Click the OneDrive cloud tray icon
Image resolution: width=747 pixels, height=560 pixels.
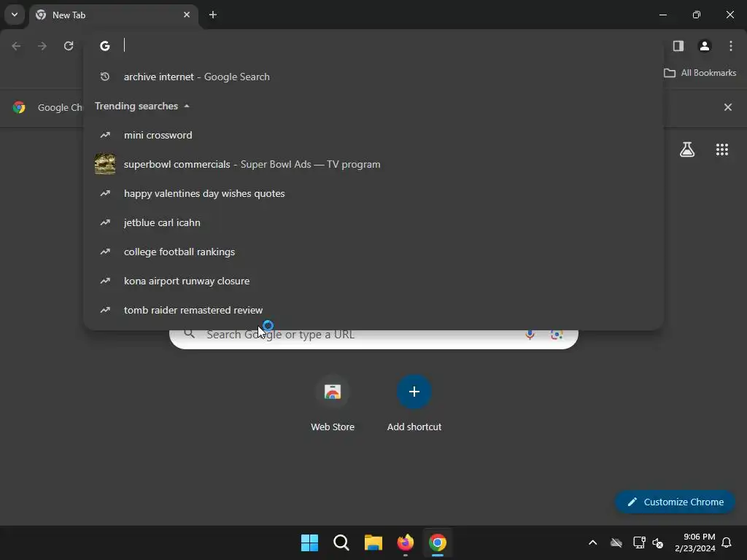point(616,542)
